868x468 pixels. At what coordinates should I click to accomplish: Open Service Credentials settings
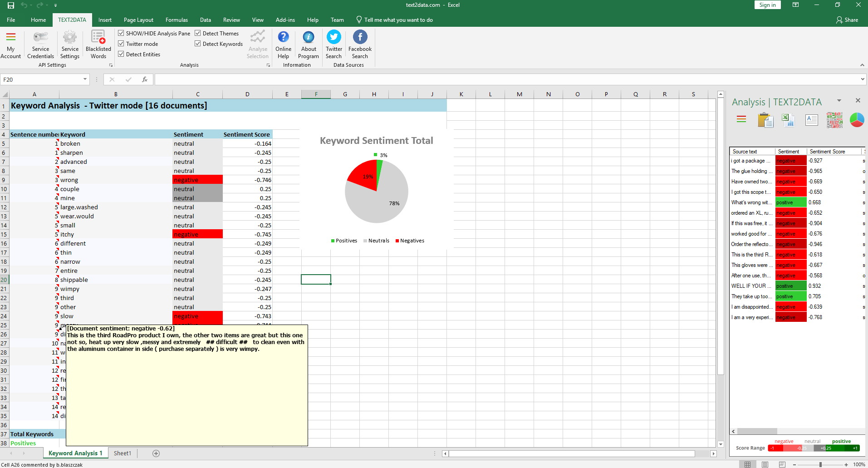40,44
